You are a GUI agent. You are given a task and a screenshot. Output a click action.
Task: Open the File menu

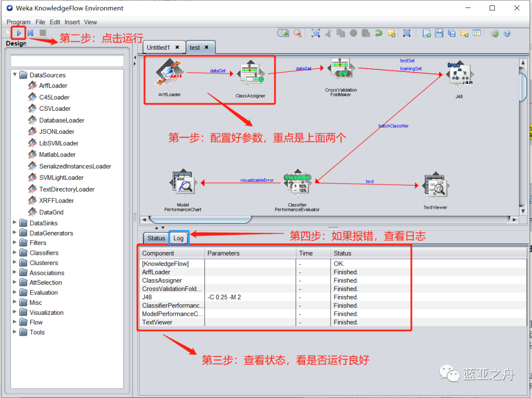point(40,22)
